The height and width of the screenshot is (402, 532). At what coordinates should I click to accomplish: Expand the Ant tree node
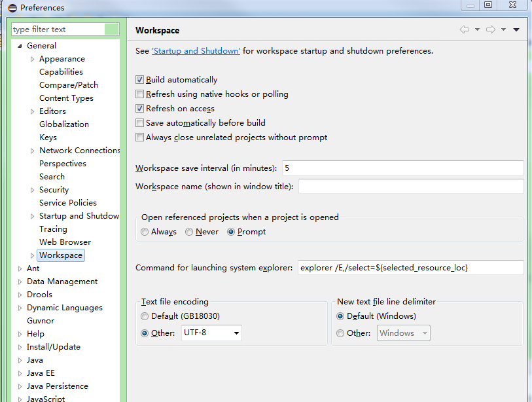pyautogui.click(x=20, y=268)
